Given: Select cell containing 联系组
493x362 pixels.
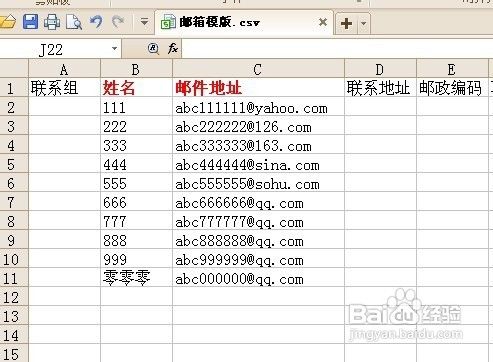Looking at the screenshot, I should tap(64, 88).
